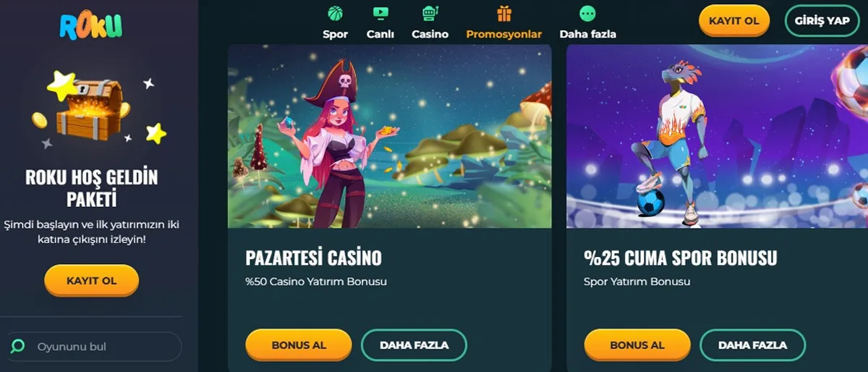868x372 pixels.
Task: Click the Promosyonlar gift box icon
Action: tap(504, 13)
